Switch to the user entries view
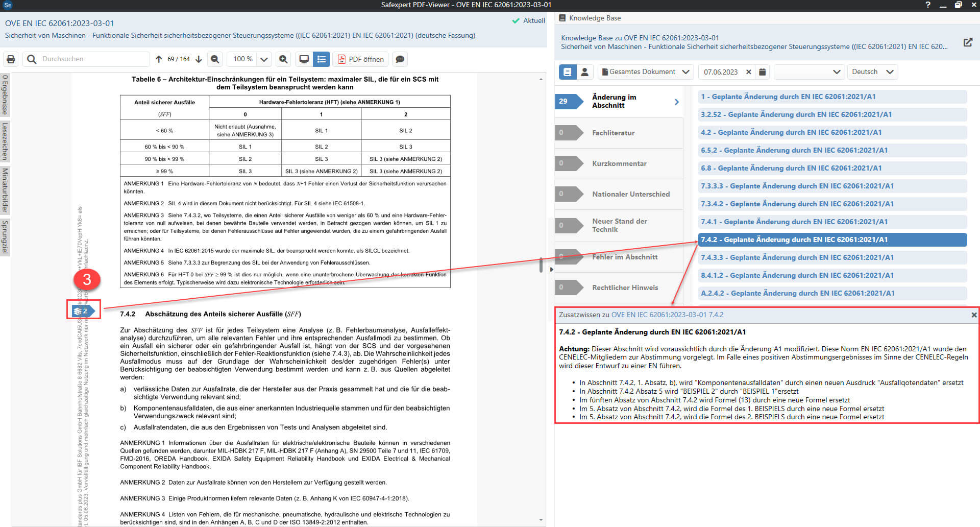Viewport: 980px width, 527px height. click(x=585, y=72)
